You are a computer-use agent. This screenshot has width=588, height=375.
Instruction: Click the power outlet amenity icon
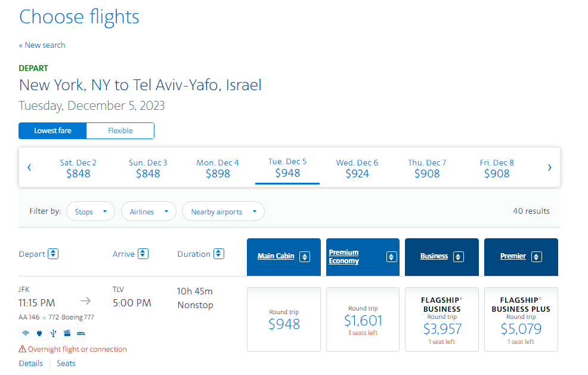point(39,333)
